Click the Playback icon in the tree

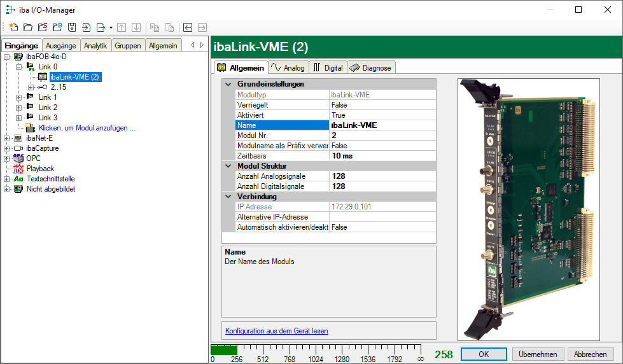[x=18, y=169]
